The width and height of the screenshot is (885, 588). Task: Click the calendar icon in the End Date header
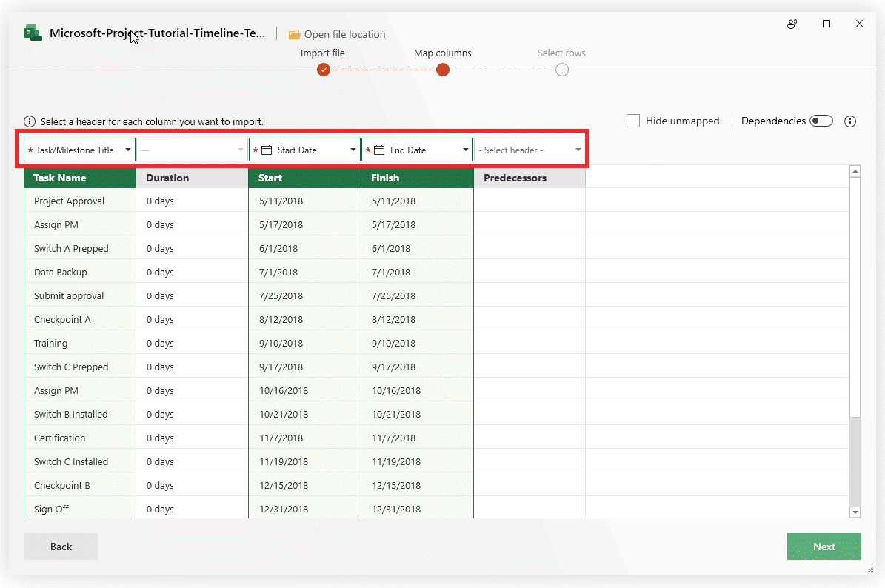point(378,149)
